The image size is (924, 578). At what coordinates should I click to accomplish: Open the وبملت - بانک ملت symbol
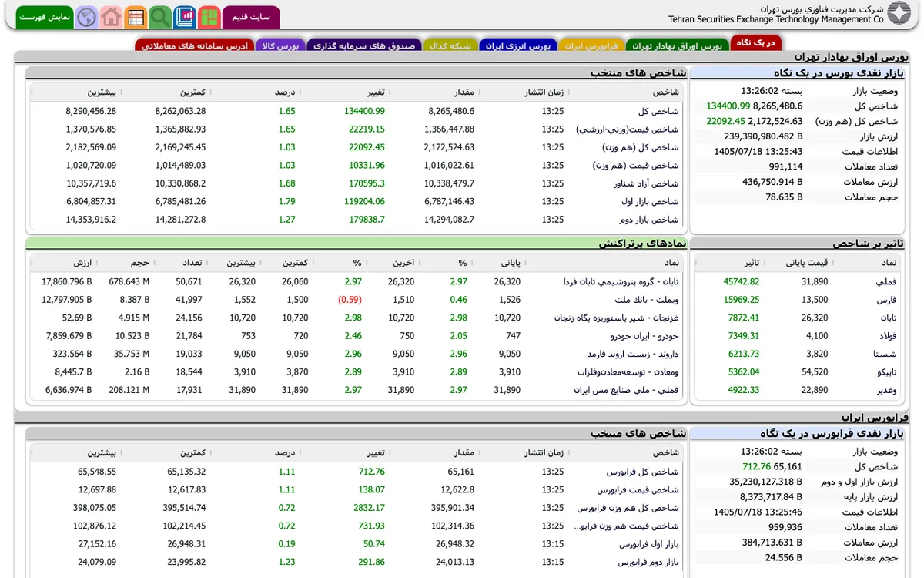click(647, 300)
